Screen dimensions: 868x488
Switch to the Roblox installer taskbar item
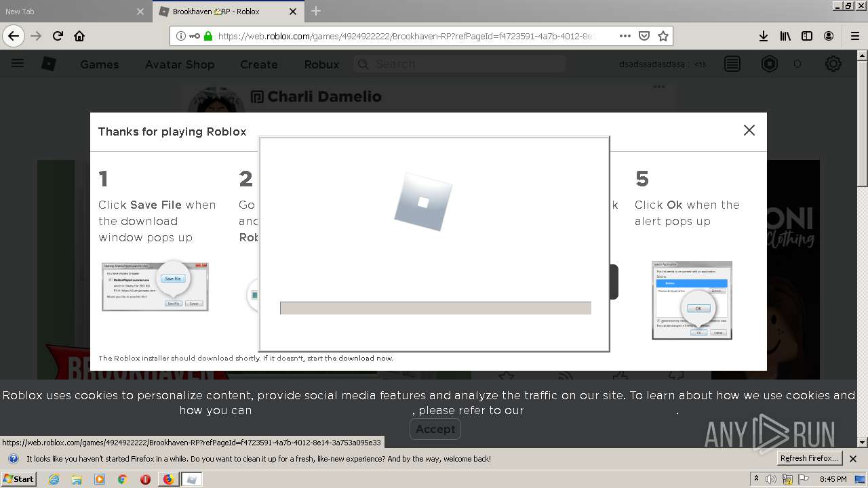[192, 479]
